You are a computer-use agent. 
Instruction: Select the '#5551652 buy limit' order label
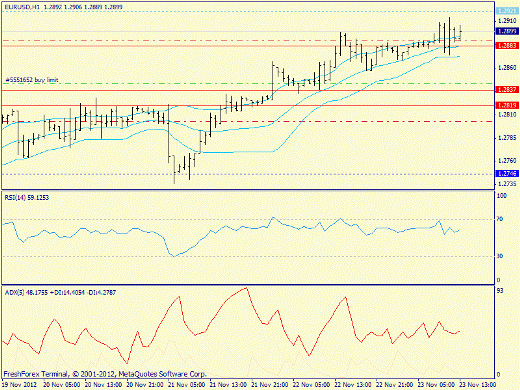pos(32,80)
